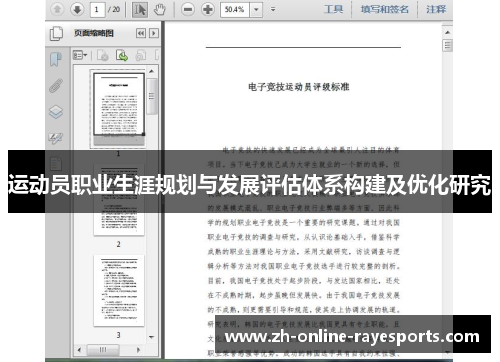
Task: Collapse the thumbnails pane with double arrow
Action: point(141,33)
